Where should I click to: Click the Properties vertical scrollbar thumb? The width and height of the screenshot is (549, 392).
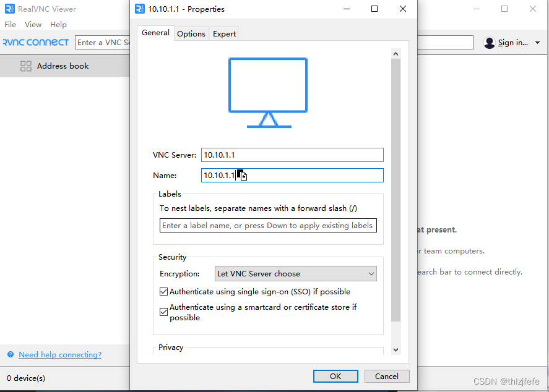pyautogui.click(x=396, y=190)
